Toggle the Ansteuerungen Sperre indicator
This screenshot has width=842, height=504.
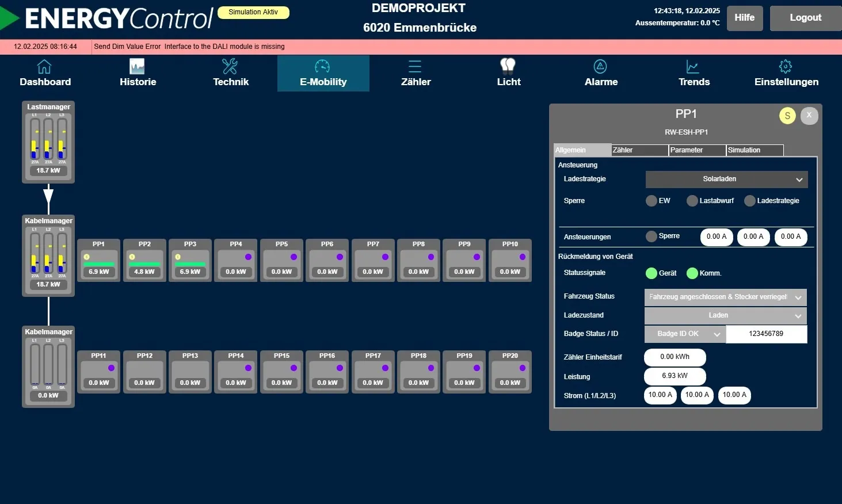[651, 236]
